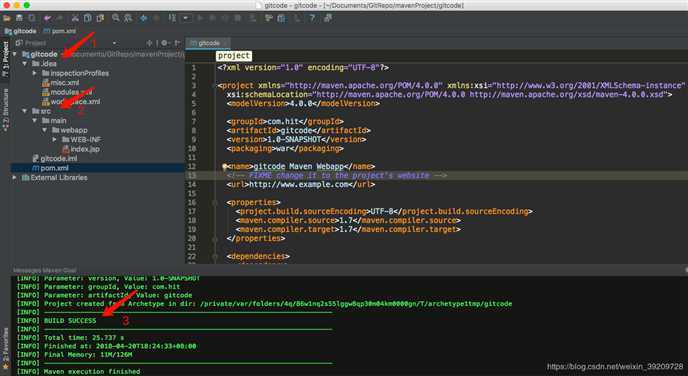The height and width of the screenshot is (376, 688).
Task: Click the Replace toolbar icon
Action: (128, 18)
